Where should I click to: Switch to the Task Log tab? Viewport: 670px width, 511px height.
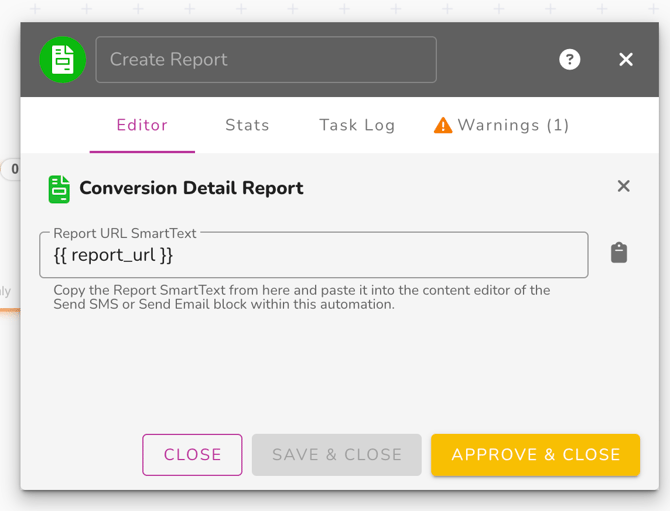tap(357, 125)
